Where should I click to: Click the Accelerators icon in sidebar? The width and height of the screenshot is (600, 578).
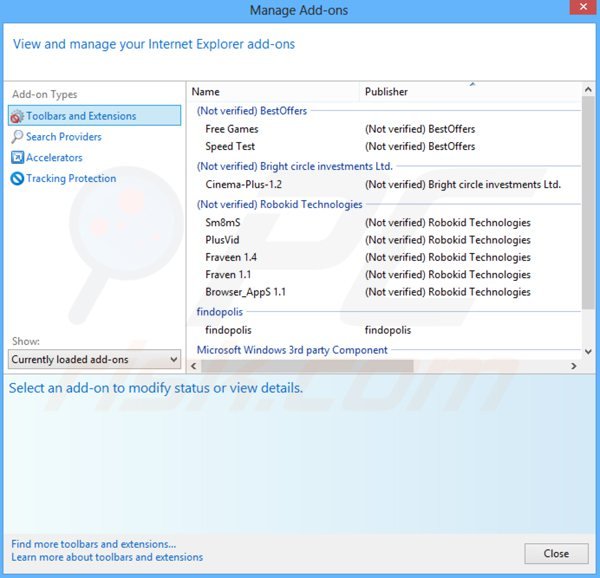[16, 158]
